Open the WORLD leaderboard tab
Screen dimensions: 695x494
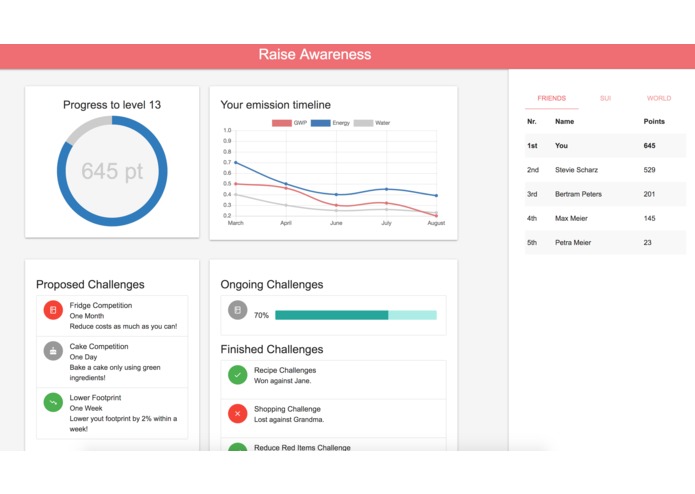659,98
